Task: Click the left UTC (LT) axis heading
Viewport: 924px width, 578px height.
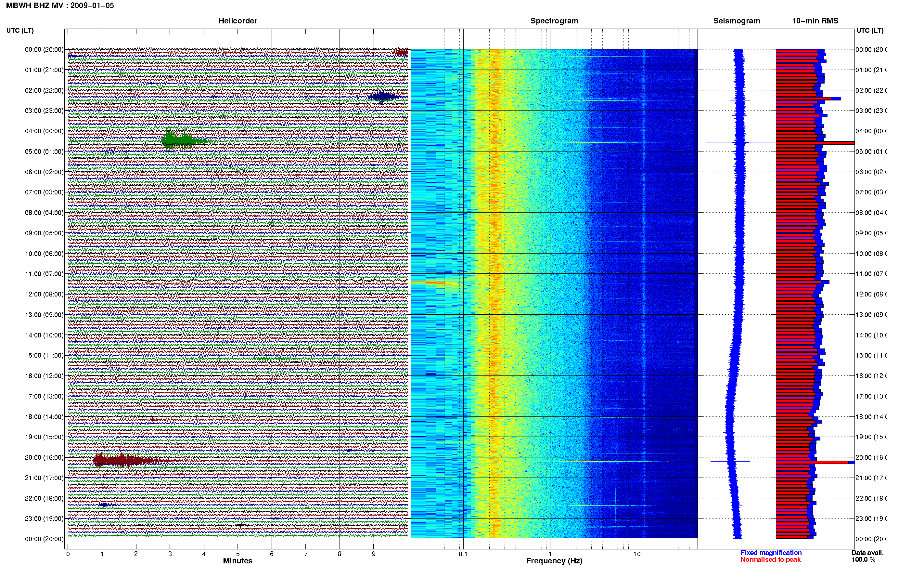Action: pos(20,31)
